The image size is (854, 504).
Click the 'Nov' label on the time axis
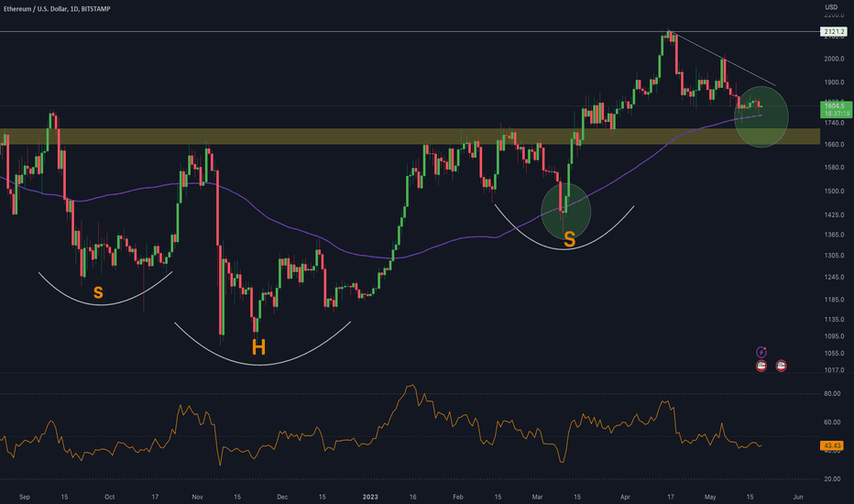coord(197,497)
